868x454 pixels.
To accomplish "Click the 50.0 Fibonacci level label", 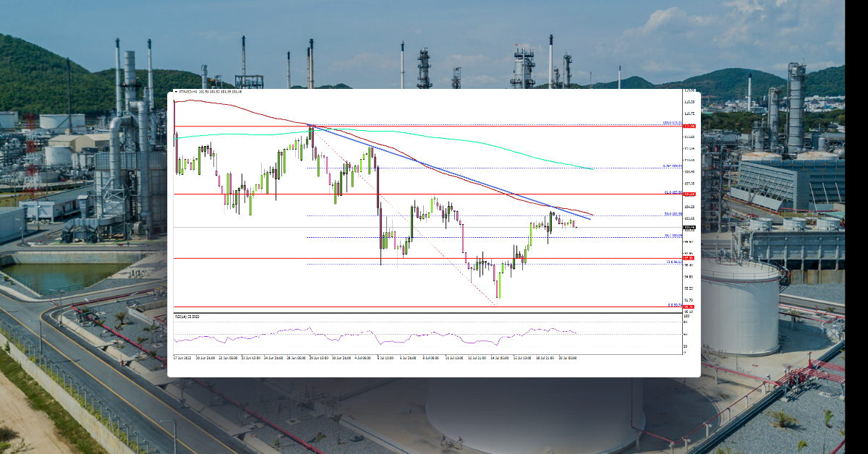I will [x=669, y=214].
